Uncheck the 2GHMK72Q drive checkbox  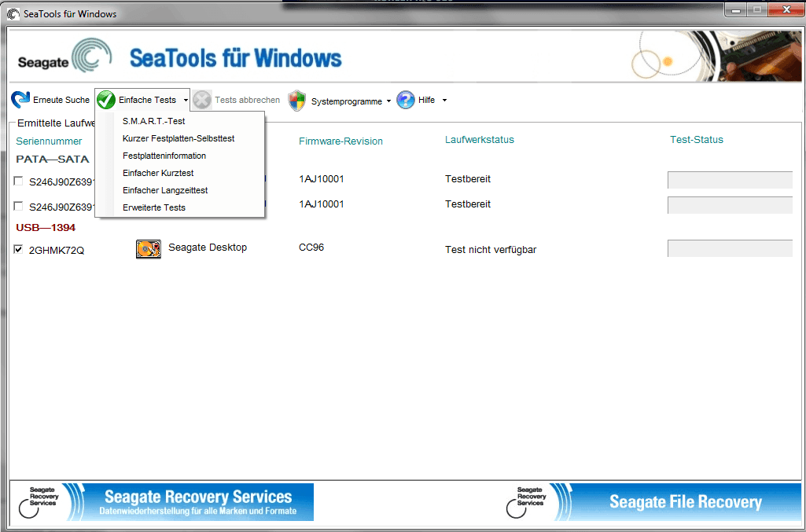tap(19, 250)
